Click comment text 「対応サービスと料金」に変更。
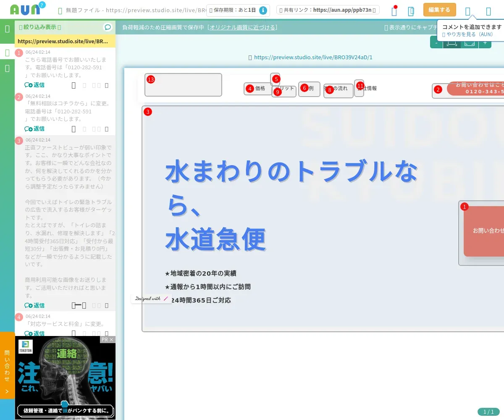 pyautogui.click(x=65, y=324)
